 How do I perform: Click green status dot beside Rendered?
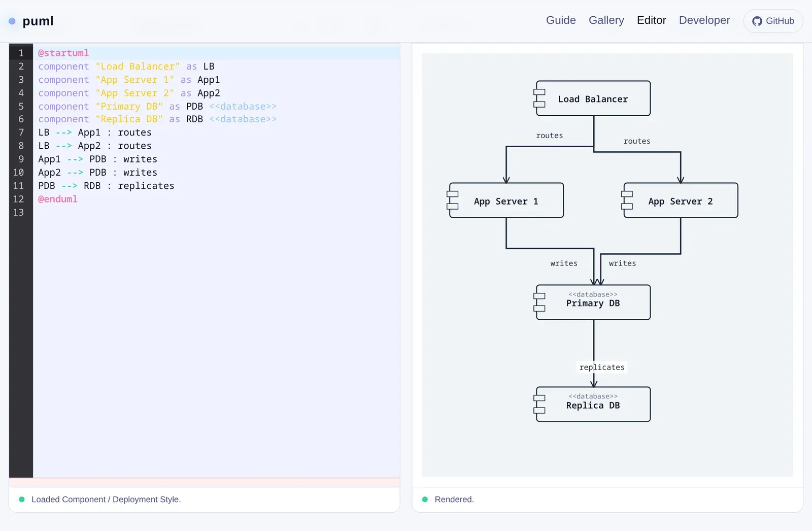425,500
